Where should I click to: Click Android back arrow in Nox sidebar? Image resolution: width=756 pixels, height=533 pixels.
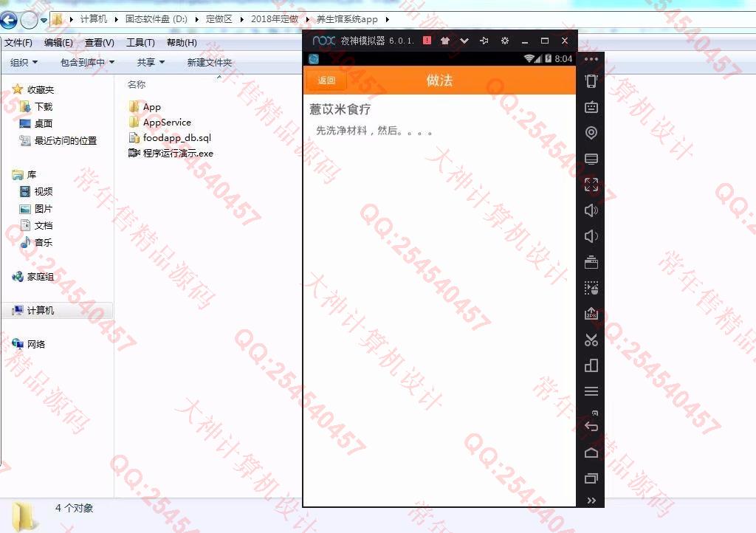coord(591,427)
